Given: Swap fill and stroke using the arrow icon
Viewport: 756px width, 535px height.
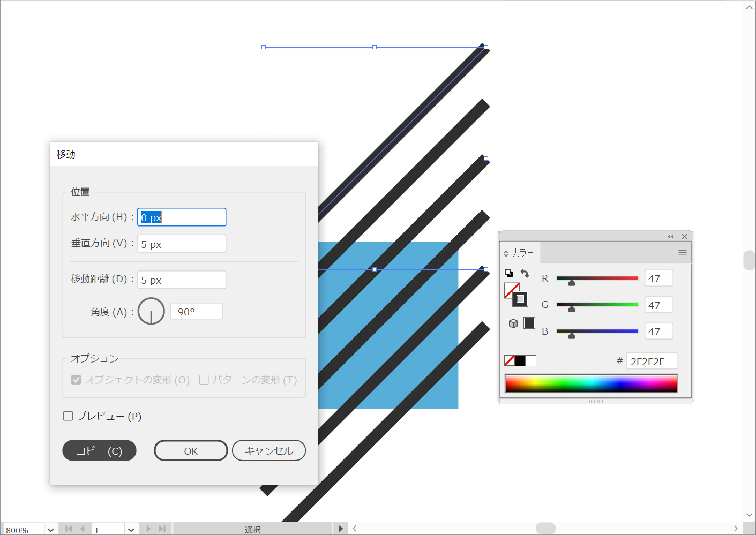Looking at the screenshot, I should tap(525, 274).
